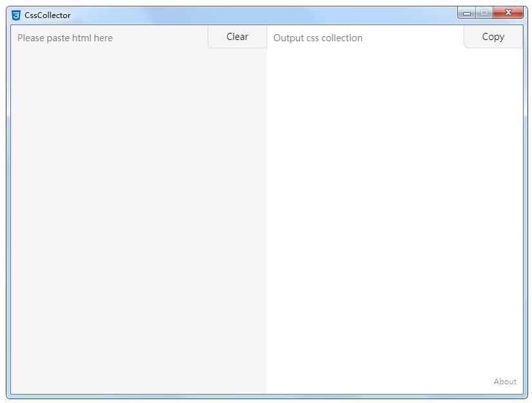The image size is (532, 403).
Task: Focus the 'Please paste html here' input
Action: pyautogui.click(x=139, y=210)
